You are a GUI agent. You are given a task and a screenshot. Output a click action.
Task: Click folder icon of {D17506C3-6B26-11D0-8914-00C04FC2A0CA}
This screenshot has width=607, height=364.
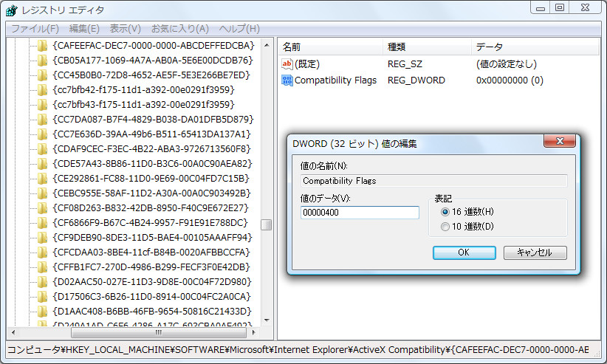(42, 297)
